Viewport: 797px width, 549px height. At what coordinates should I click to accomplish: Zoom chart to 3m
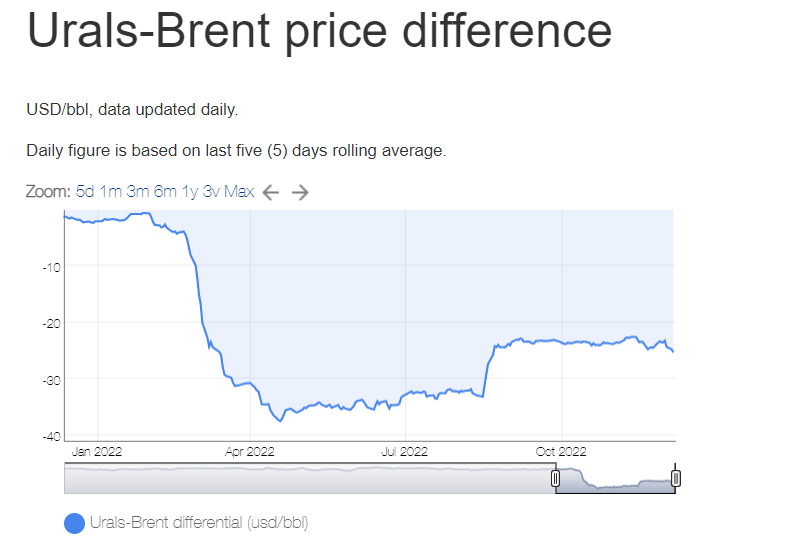pyautogui.click(x=138, y=192)
